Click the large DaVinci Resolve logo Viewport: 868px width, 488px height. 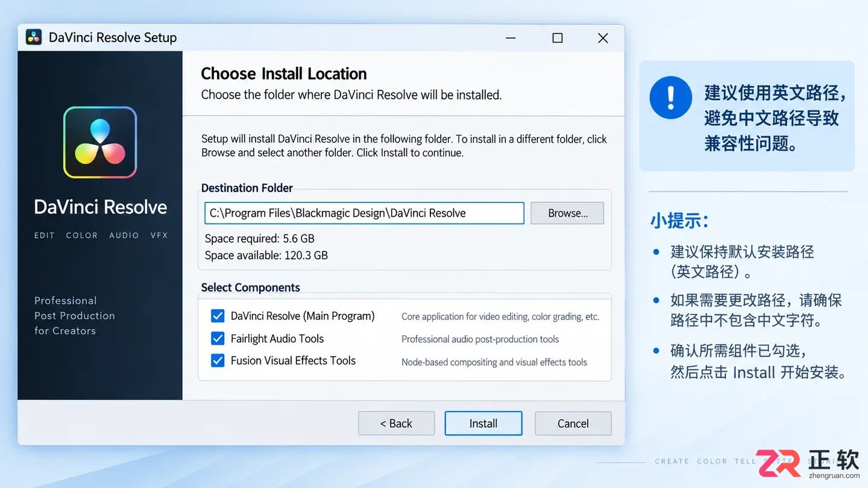[x=100, y=142]
